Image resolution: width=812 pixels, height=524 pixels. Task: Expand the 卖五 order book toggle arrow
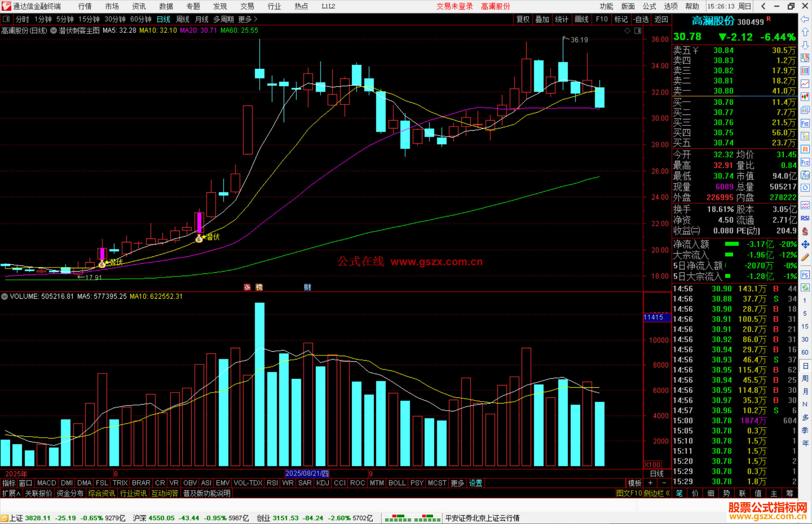[x=695, y=50]
